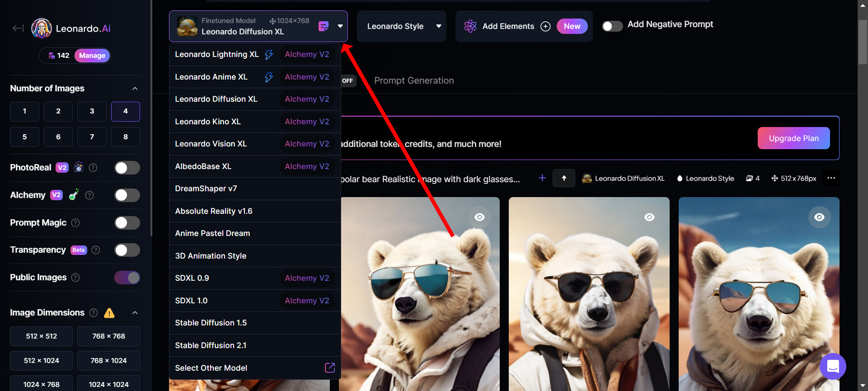Open the PhotoReal help question mark

tap(93, 168)
